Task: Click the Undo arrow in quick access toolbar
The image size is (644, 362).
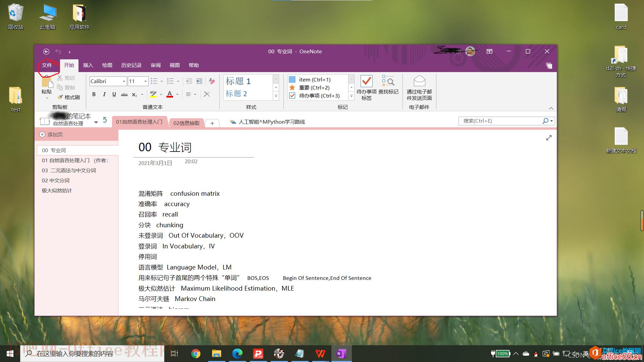Action: 58,52
